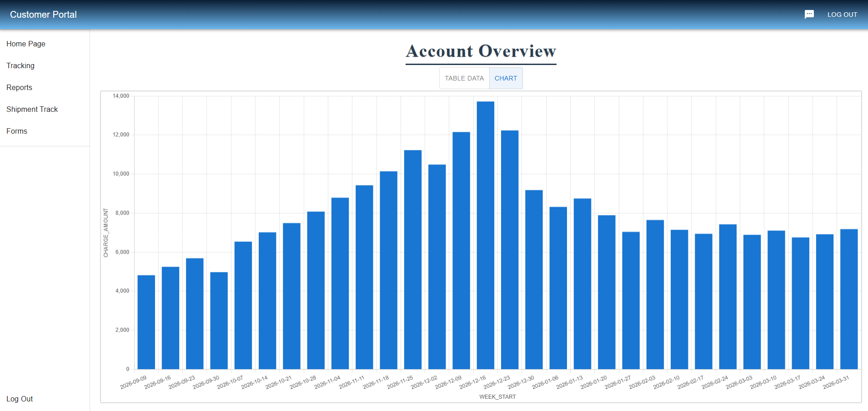Screen dimensions: 868x411
Task: Click the 2026-12-23 bar
Action: (x=510, y=250)
